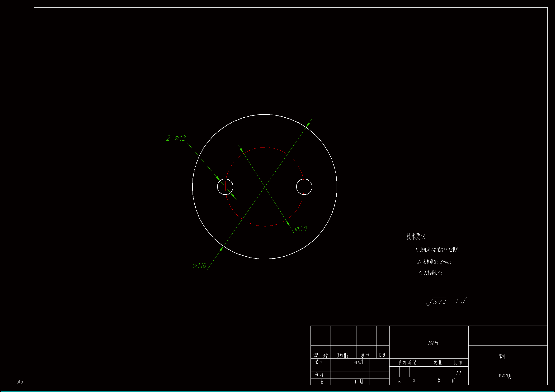Select the 设计 label in title block
The height and width of the screenshot is (392, 555).
pos(319,362)
